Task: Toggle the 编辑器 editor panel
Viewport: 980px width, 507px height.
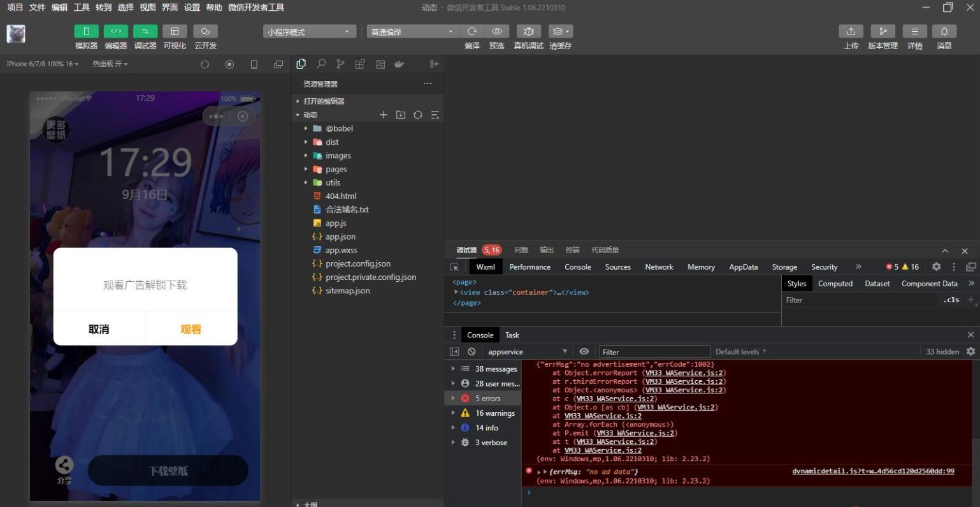Action: click(116, 32)
